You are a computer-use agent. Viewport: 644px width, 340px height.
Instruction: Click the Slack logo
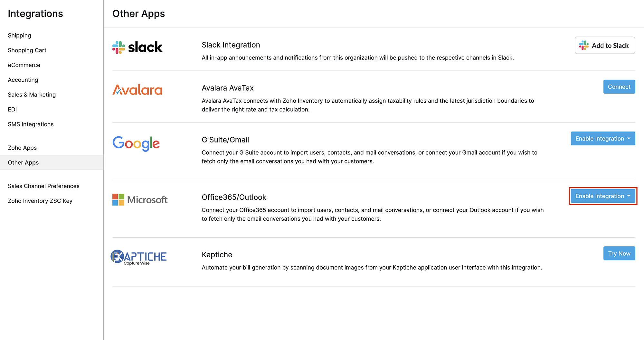point(137,47)
